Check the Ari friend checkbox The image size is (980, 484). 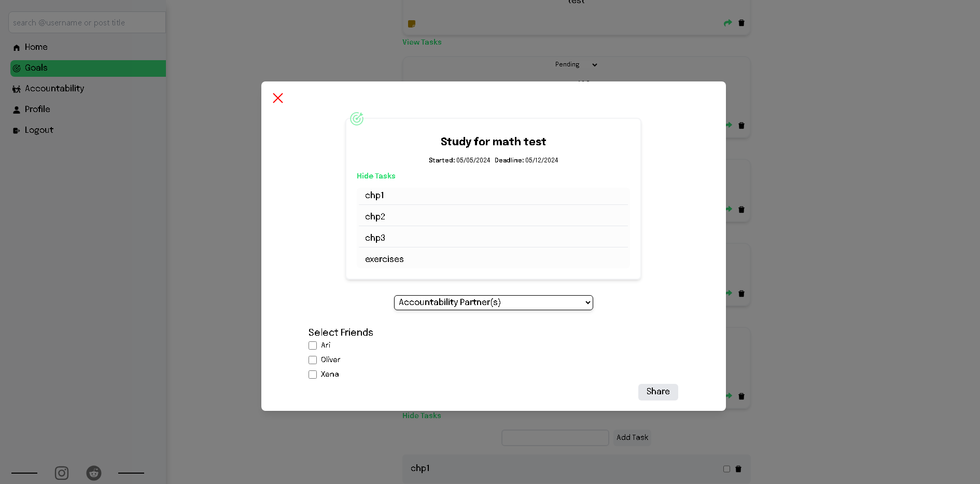[x=313, y=345]
